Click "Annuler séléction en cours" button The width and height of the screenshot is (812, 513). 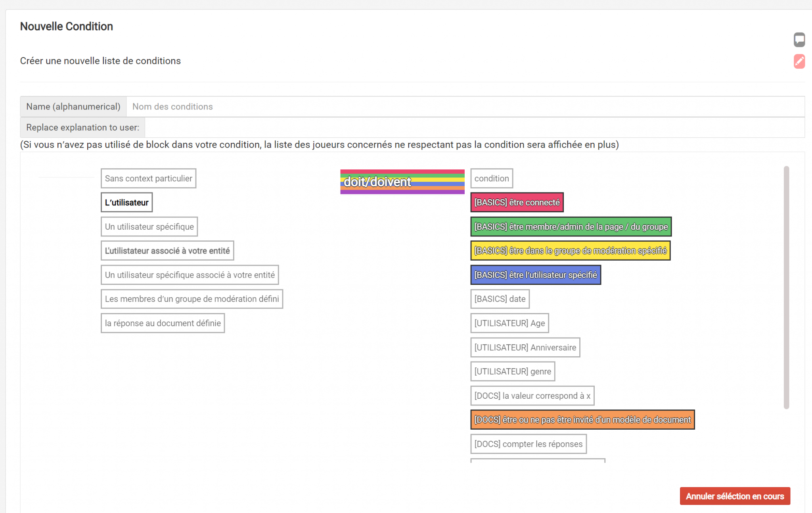[x=735, y=496]
